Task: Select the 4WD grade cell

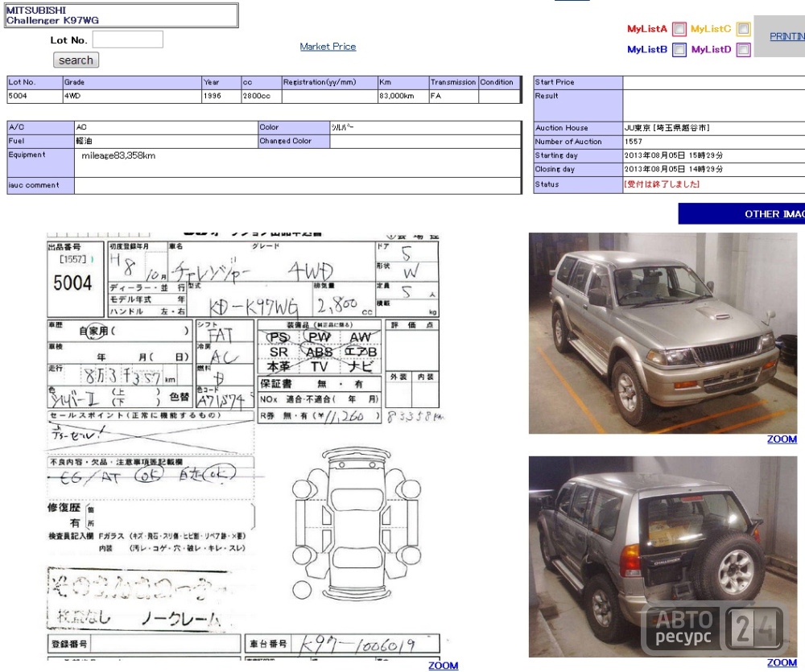Action: click(132, 96)
